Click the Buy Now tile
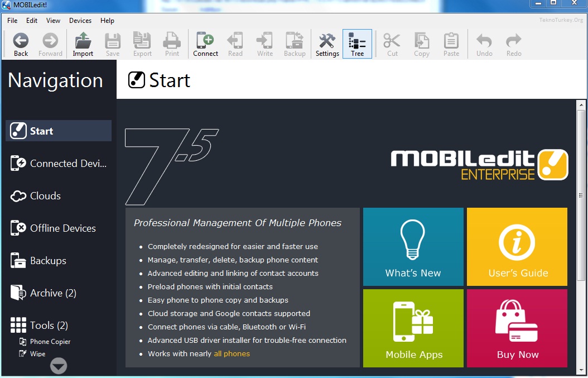Image resolution: width=588 pixels, height=378 pixels. coord(517,328)
